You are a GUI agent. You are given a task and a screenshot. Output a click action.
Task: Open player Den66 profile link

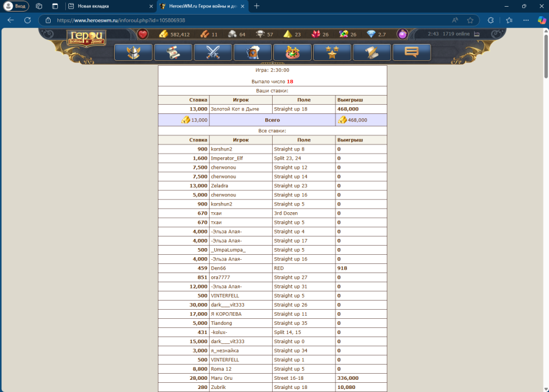[x=218, y=268]
